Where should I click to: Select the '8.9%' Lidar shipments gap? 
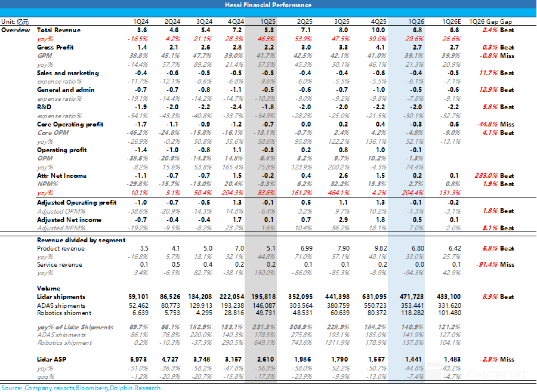pos(490,297)
